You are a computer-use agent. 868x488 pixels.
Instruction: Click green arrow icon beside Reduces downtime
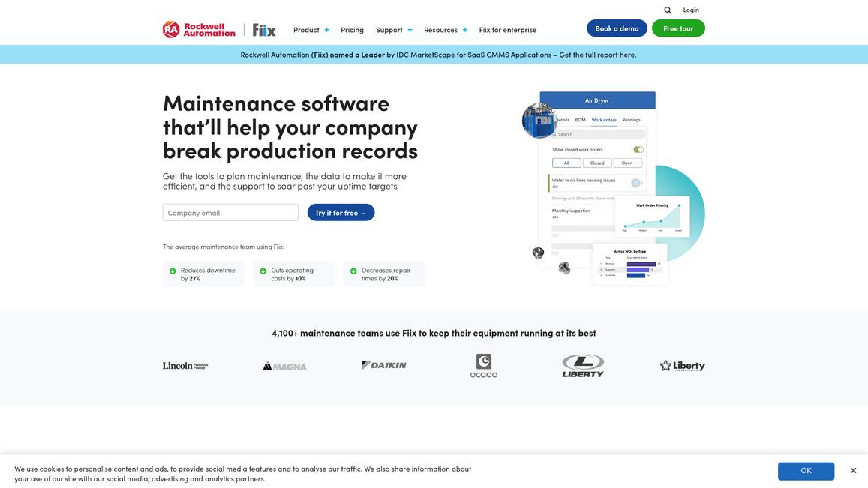(172, 271)
